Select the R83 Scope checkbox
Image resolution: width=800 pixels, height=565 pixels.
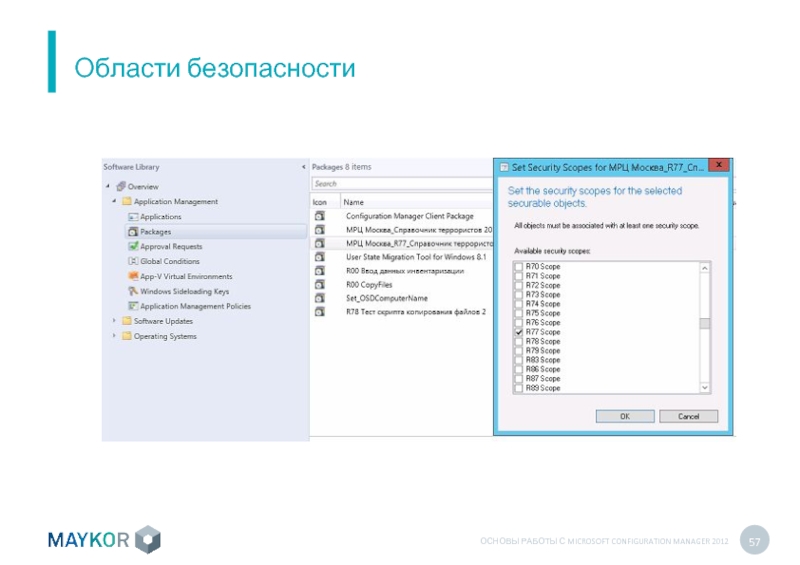pyautogui.click(x=519, y=360)
